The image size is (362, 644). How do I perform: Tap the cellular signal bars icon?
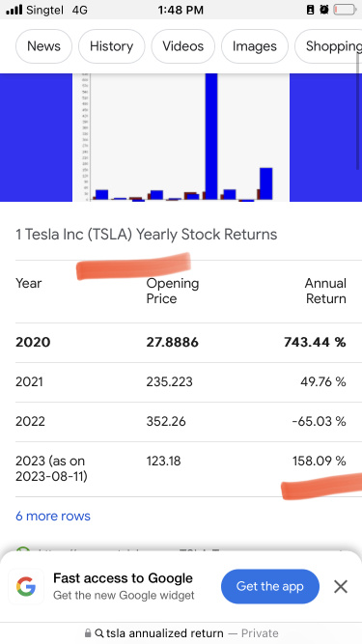14,10
